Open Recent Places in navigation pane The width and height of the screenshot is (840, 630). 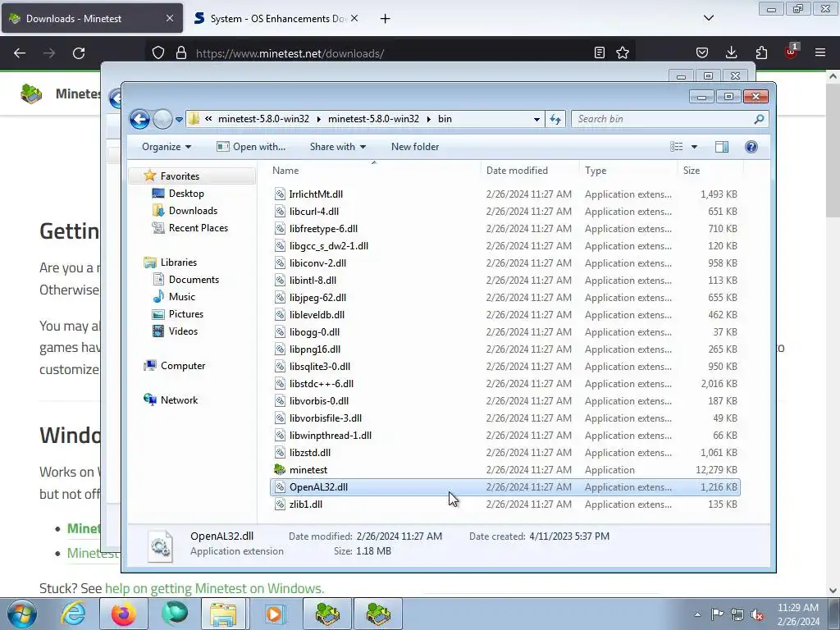[x=199, y=228]
